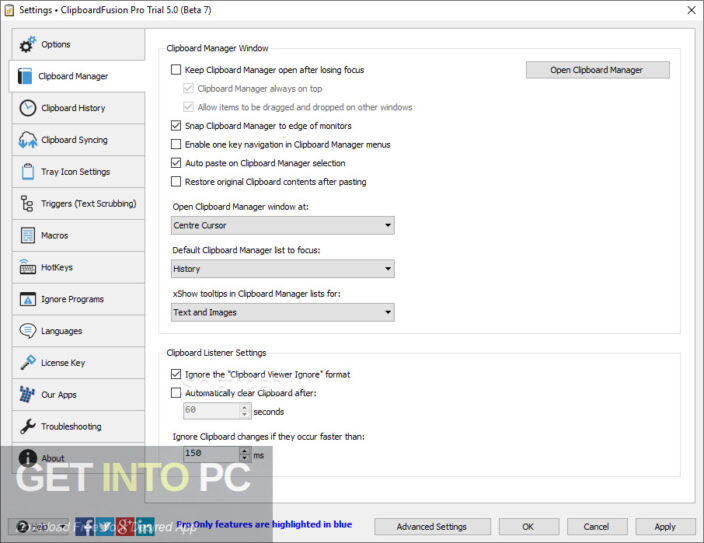Click the Cancel button

click(596, 526)
